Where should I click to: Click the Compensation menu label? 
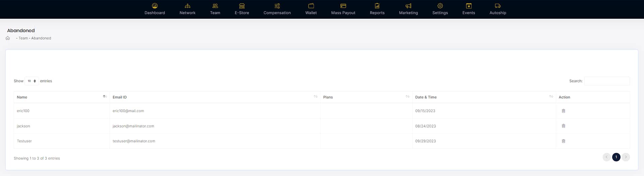click(x=277, y=13)
